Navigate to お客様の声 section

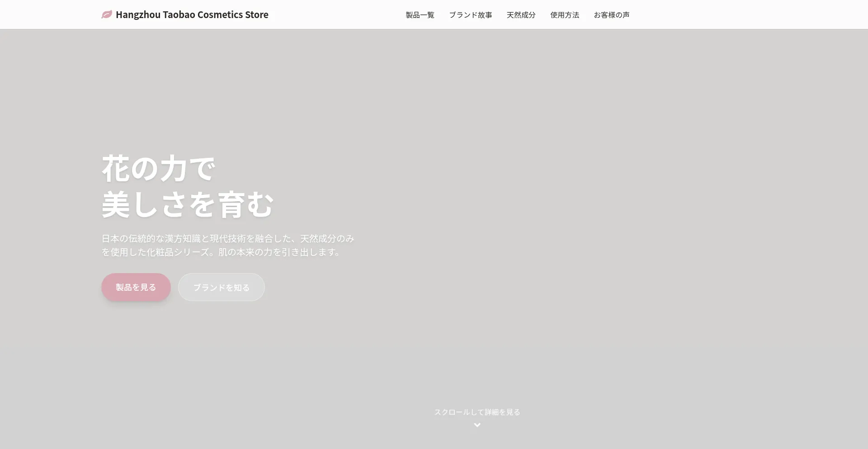click(611, 15)
